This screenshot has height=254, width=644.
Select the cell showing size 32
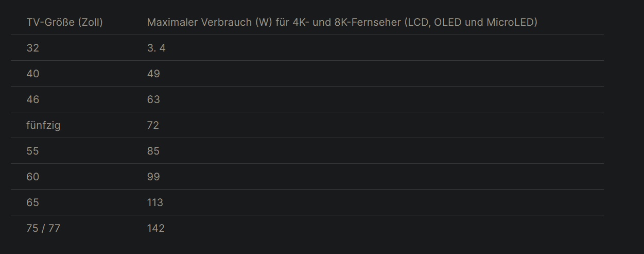point(32,48)
